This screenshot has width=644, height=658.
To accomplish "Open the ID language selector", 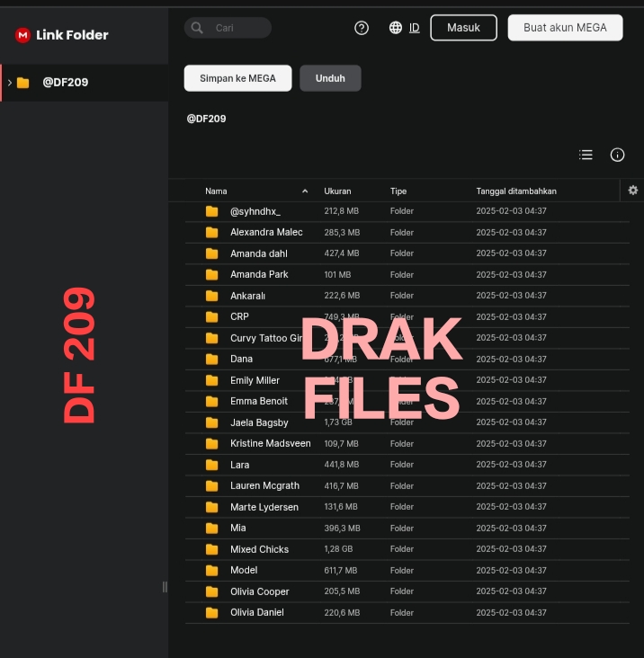I will (414, 28).
